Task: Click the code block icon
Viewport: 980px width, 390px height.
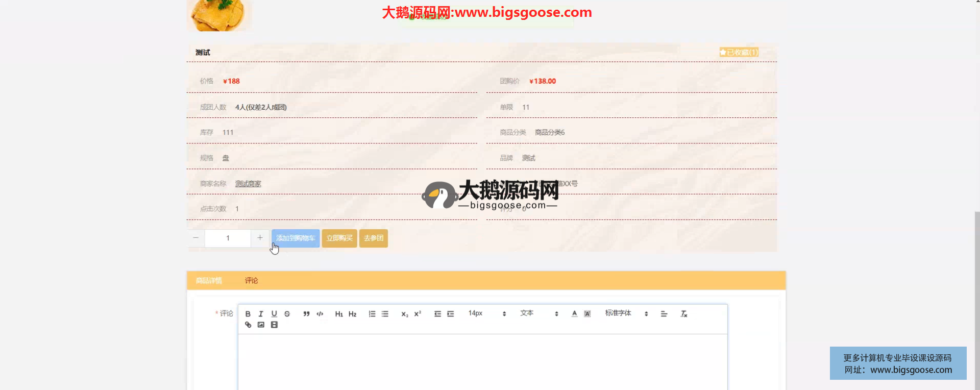Action: [x=320, y=314]
